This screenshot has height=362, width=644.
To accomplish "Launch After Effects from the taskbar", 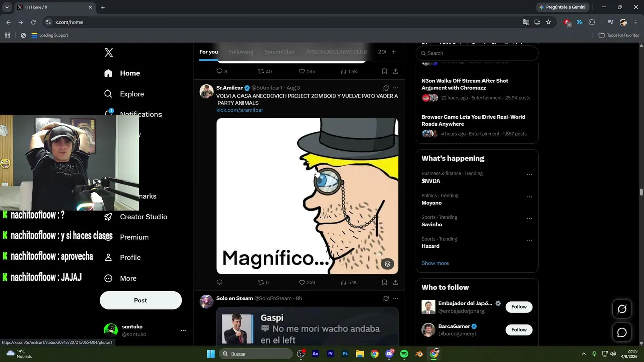I will pyautogui.click(x=315, y=354).
